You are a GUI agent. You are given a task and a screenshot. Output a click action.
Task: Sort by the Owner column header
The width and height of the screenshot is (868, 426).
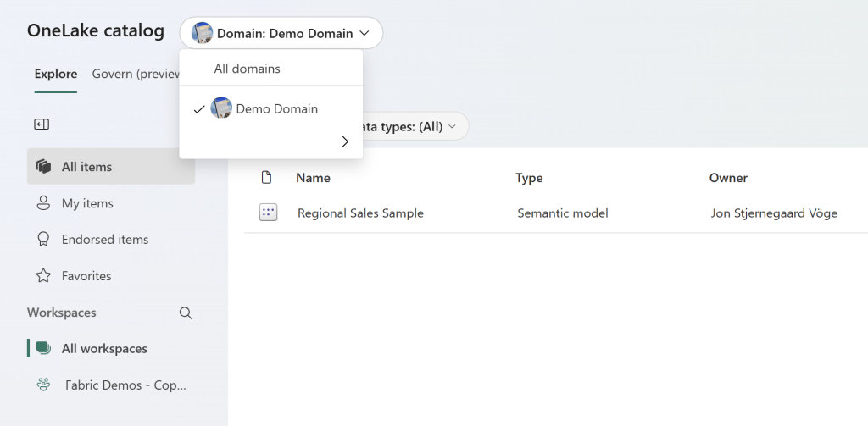[x=728, y=178]
